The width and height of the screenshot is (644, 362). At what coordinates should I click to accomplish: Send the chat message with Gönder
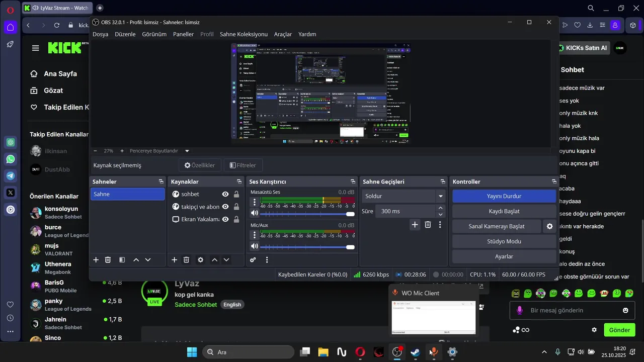619,330
